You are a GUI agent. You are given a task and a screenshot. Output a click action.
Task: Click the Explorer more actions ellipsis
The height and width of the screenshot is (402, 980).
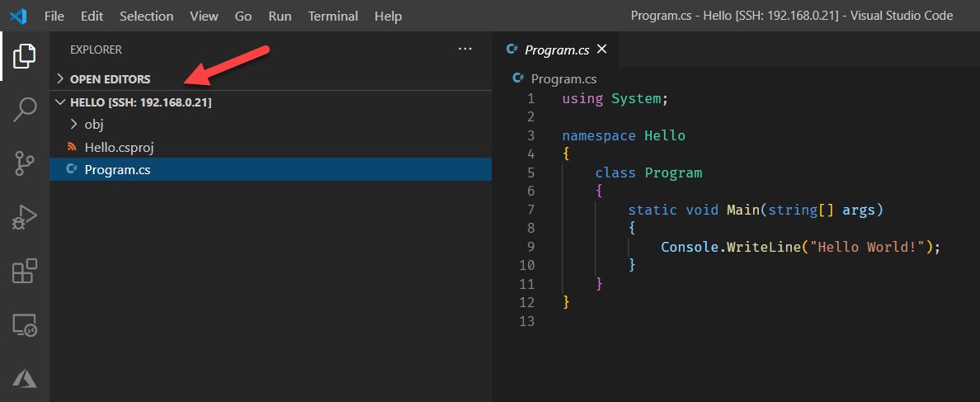pos(465,50)
